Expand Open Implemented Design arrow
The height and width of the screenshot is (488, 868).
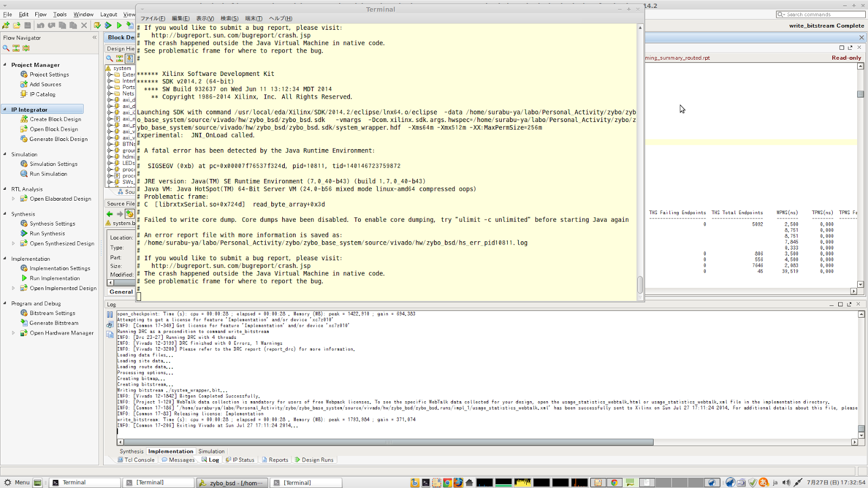coord(14,288)
